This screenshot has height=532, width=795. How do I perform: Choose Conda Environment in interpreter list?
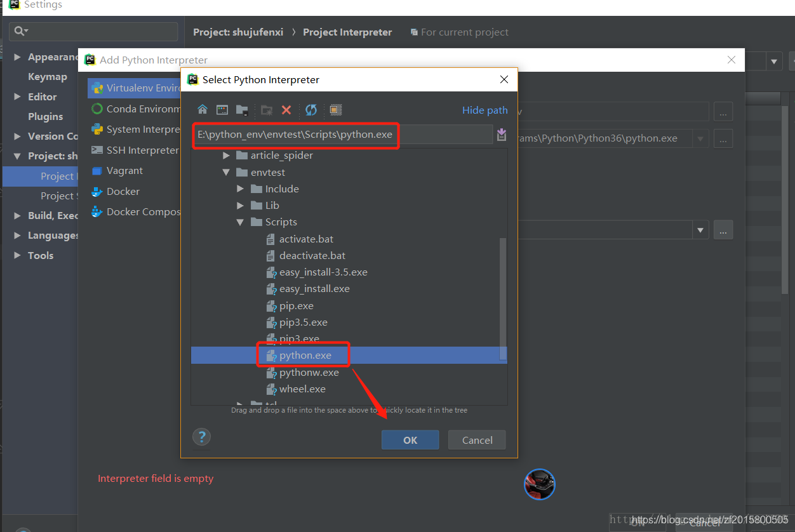[136, 109]
